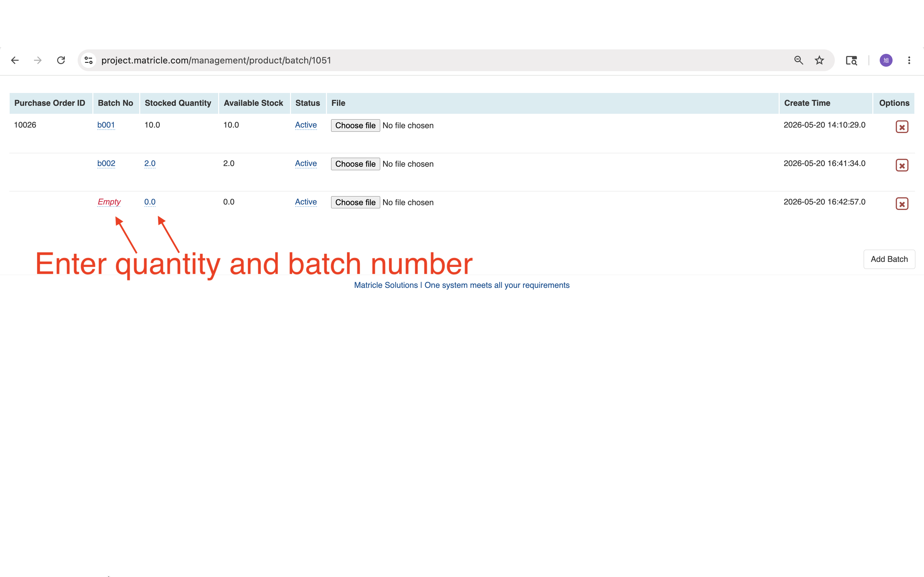The image size is (924, 577).
Task: Open the purple profile avatar
Action: pos(886,60)
